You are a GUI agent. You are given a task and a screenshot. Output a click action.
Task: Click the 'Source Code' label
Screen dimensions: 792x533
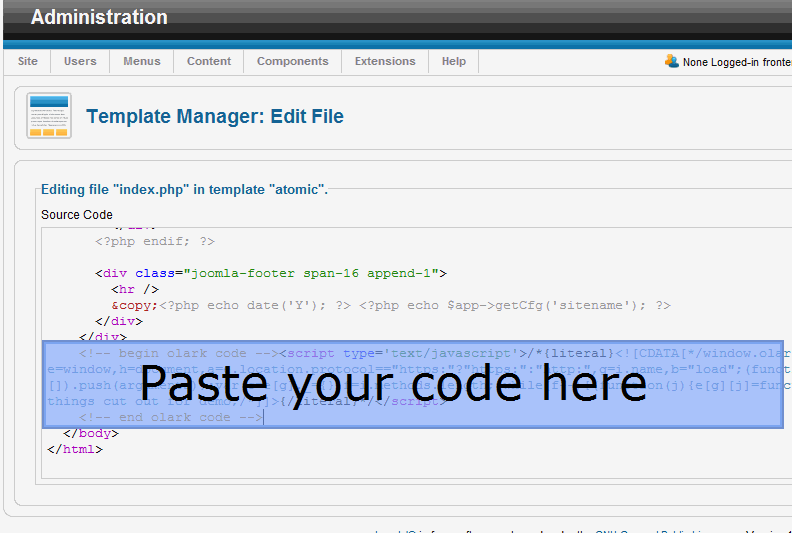click(77, 215)
